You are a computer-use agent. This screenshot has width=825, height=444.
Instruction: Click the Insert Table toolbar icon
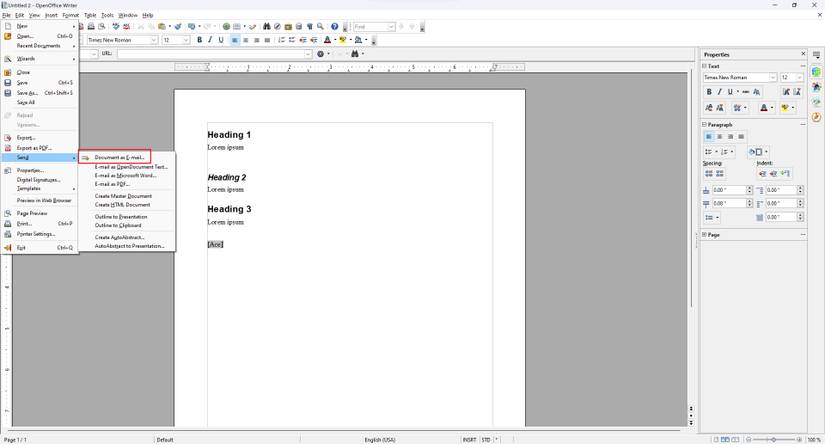pyautogui.click(x=237, y=27)
